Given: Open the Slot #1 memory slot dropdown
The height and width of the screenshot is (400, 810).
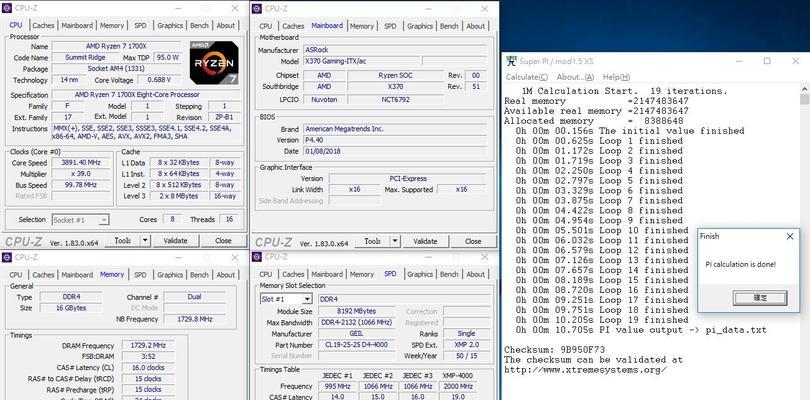Looking at the screenshot, I should 286,299.
